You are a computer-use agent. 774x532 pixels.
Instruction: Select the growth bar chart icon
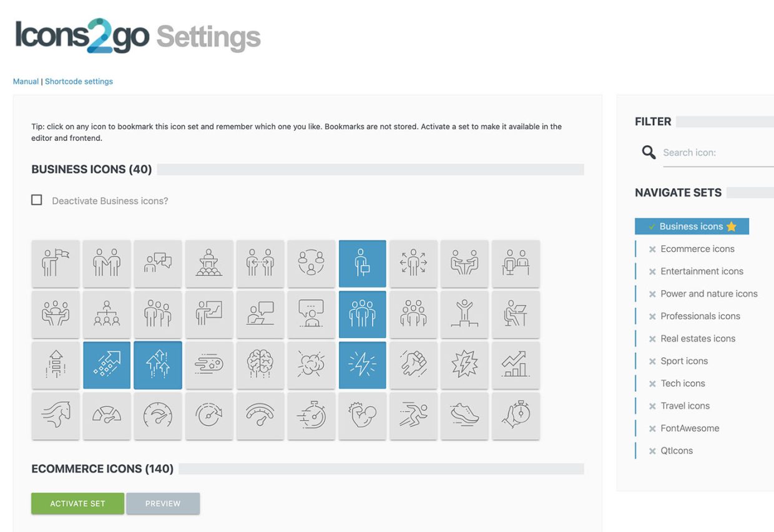tap(516, 365)
